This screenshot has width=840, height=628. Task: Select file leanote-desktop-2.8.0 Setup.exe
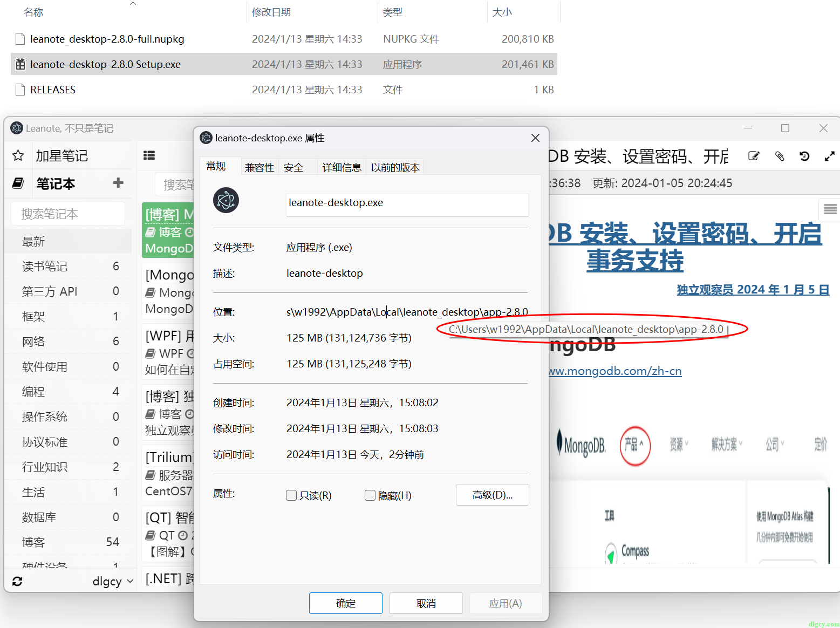[x=106, y=64]
